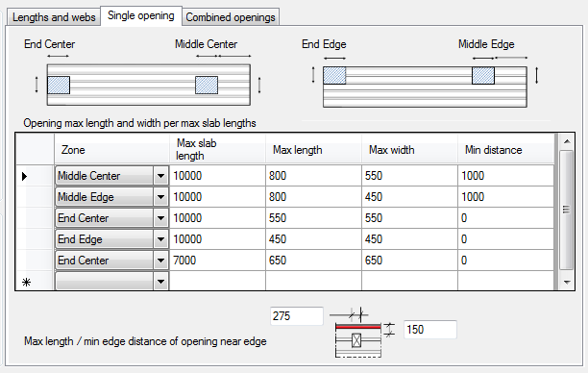Focus the 275 max length input field
588x373 pixels.
tap(297, 316)
